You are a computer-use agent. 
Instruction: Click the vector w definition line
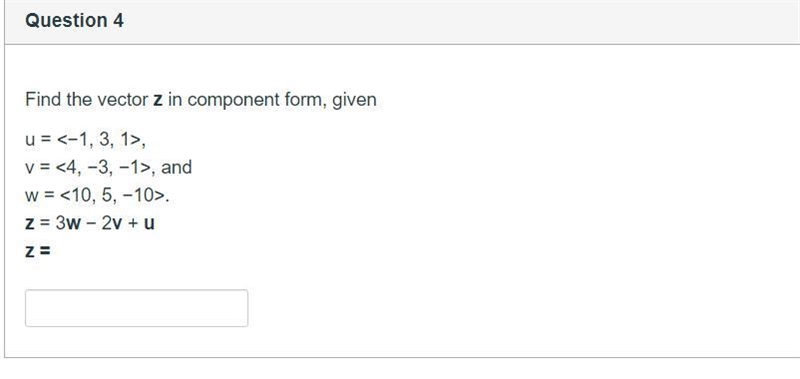(x=97, y=195)
